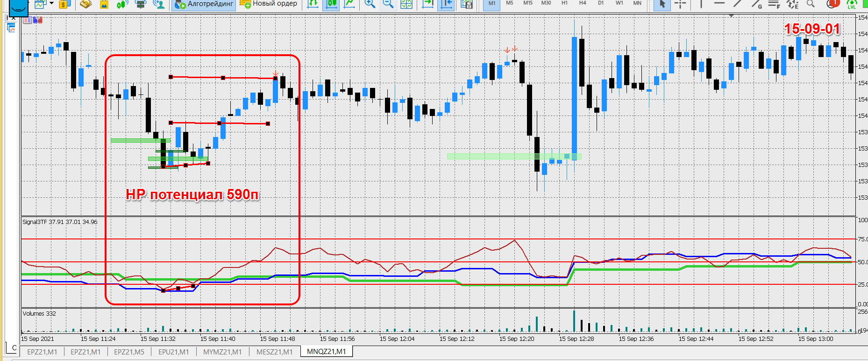Click the Signal3TF indicator label

(x=60, y=222)
